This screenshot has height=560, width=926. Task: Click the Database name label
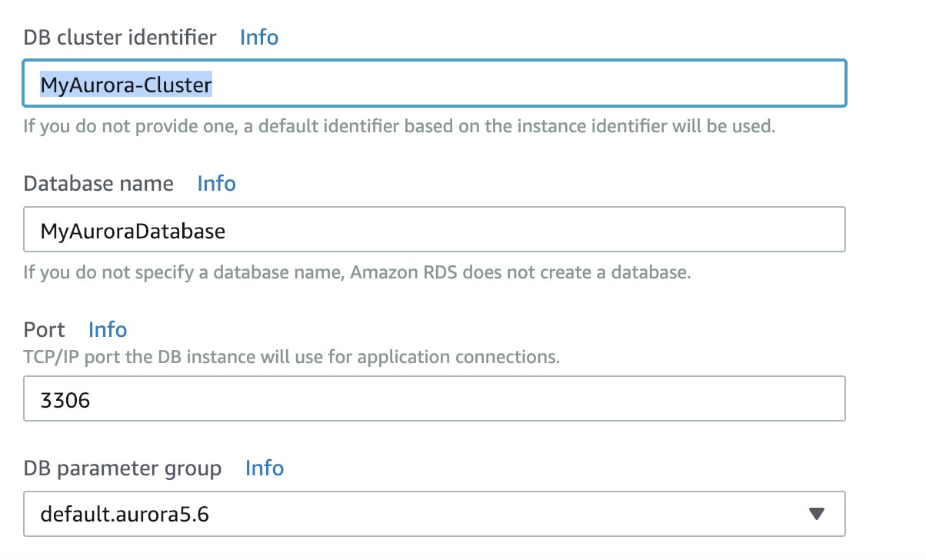click(x=98, y=184)
